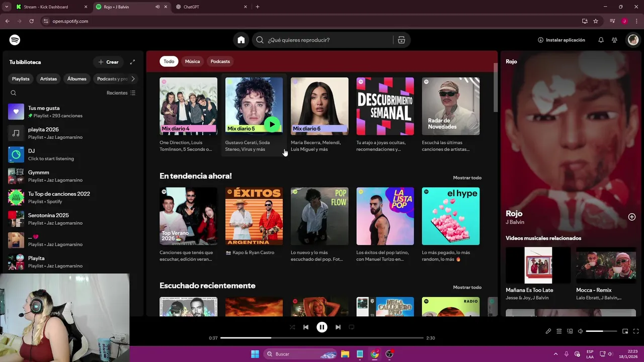The width and height of the screenshot is (644, 362).
Task: Play Mix diario 5 with the green button
Action: [x=272, y=124]
